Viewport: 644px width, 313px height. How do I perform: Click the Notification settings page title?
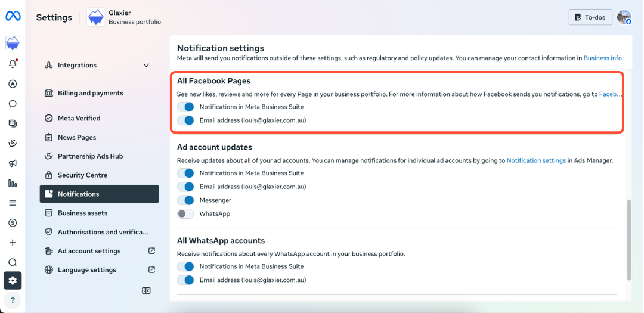click(220, 48)
